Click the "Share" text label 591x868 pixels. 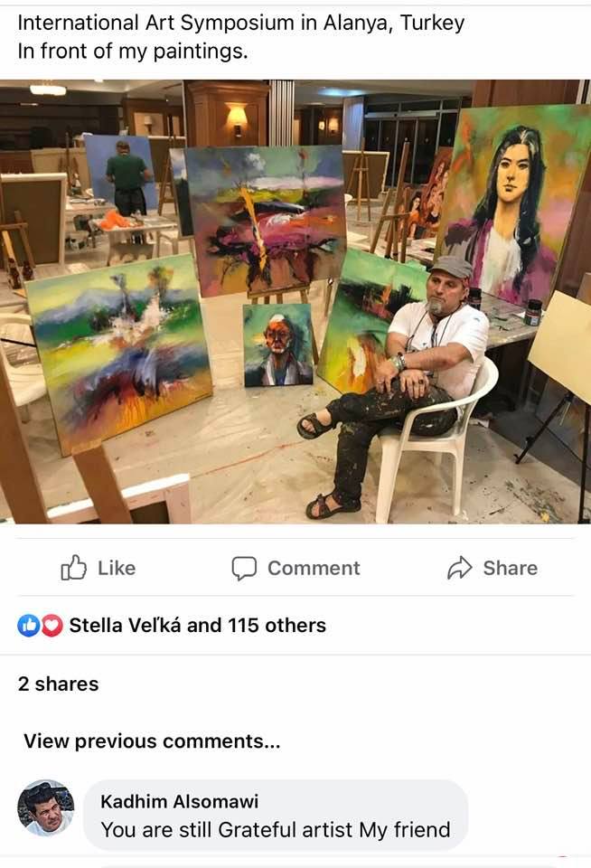[511, 568]
